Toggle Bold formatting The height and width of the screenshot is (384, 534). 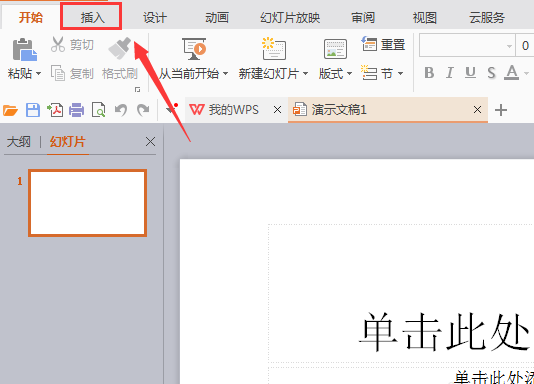pyautogui.click(x=429, y=73)
